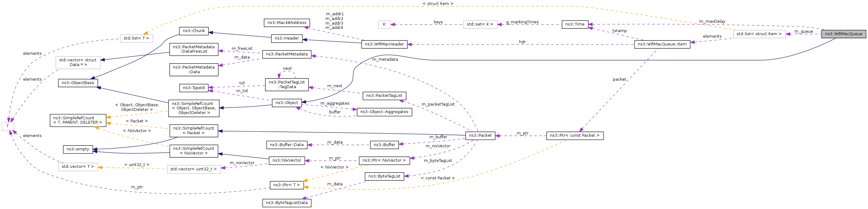Click the m_next edge label
The image size is (868, 209).
(x=334, y=86)
